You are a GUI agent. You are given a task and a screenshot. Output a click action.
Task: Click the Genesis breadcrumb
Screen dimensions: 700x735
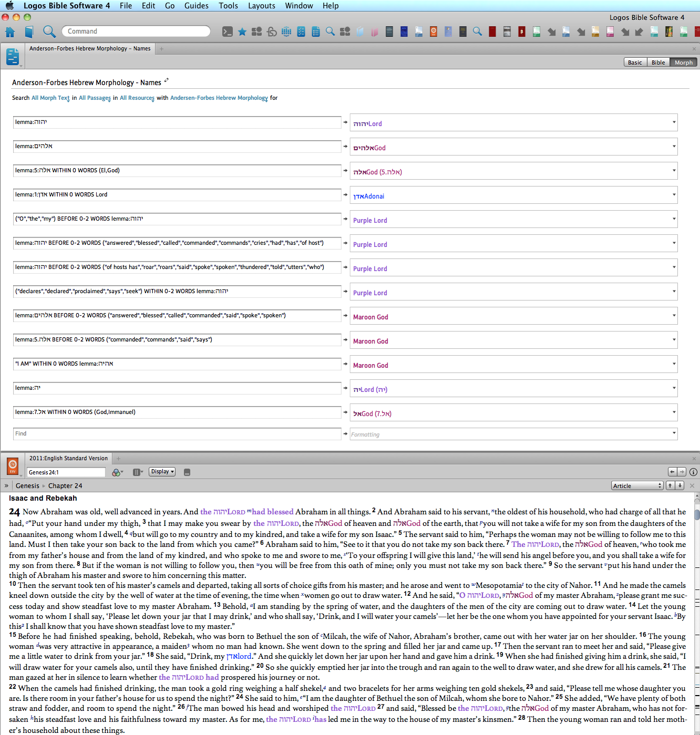coord(27,486)
